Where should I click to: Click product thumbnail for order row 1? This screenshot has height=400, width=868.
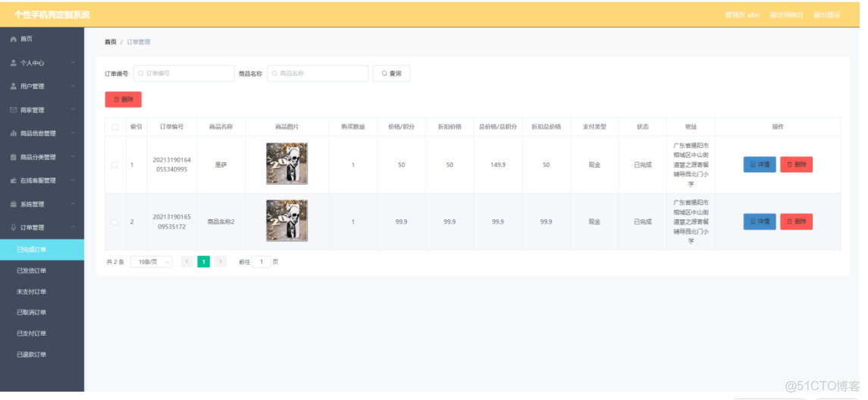point(287,163)
